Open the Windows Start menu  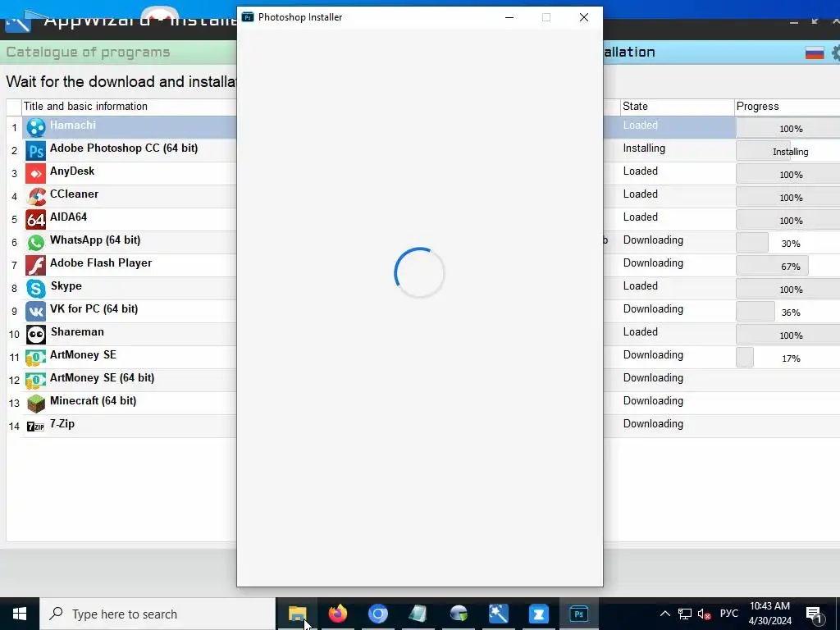tap(20, 614)
